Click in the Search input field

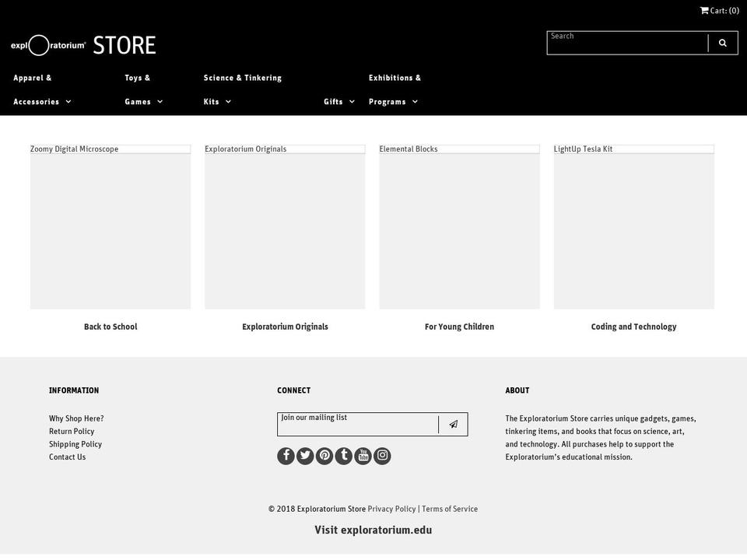click(x=627, y=43)
